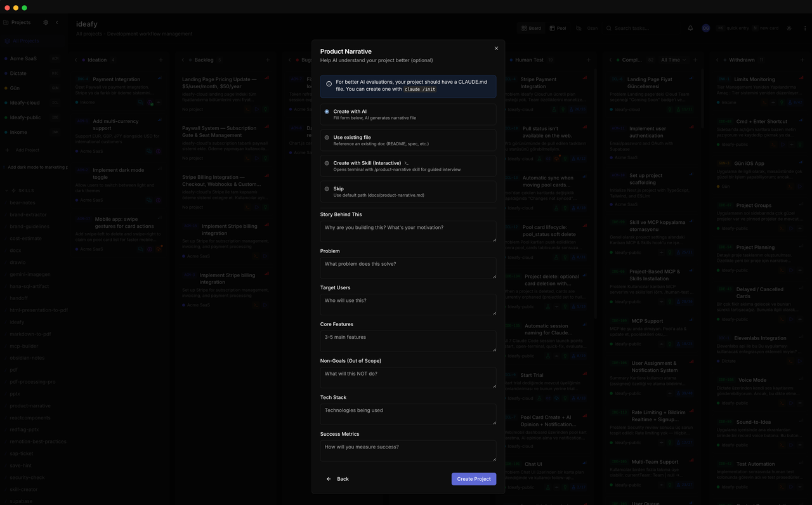Screen dimensions: 812x505
Task: Add a card to the Backlog column
Action: point(267,60)
